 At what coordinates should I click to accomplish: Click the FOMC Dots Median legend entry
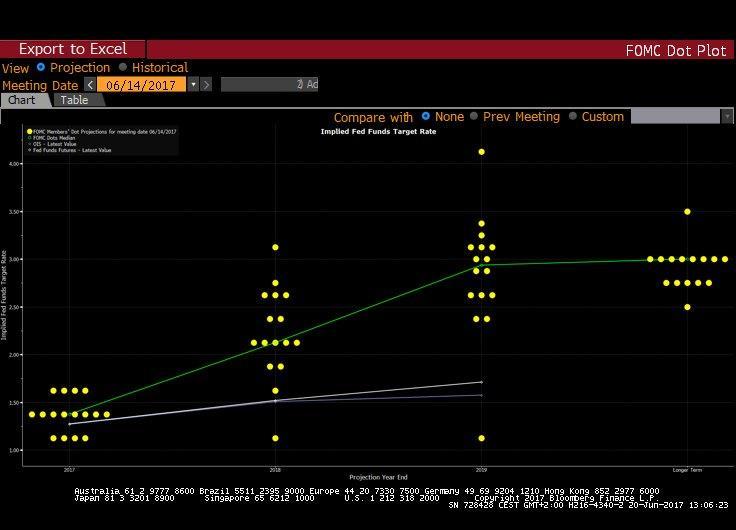pyautogui.click(x=54, y=138)
